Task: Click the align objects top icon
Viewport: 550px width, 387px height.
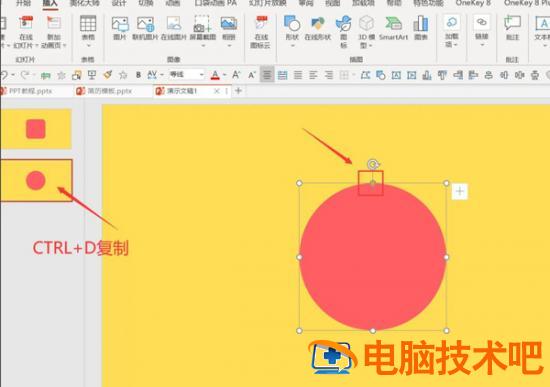Action: [442, 75]
